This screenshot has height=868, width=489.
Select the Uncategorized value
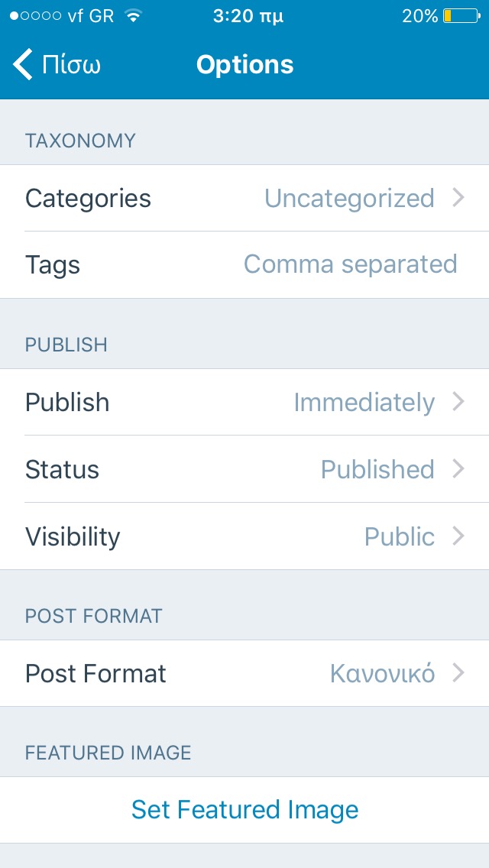[x=349, y=198]
